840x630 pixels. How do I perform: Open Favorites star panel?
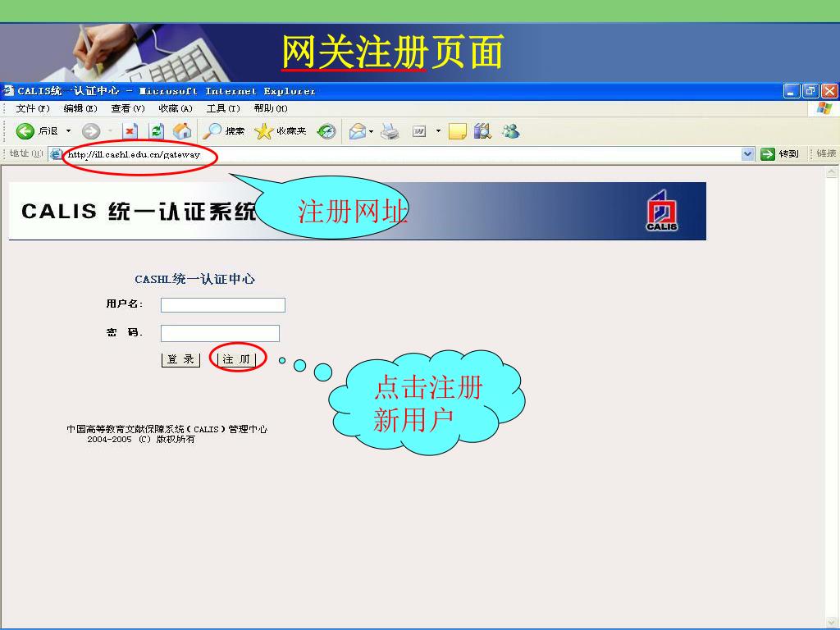(263, 130)
